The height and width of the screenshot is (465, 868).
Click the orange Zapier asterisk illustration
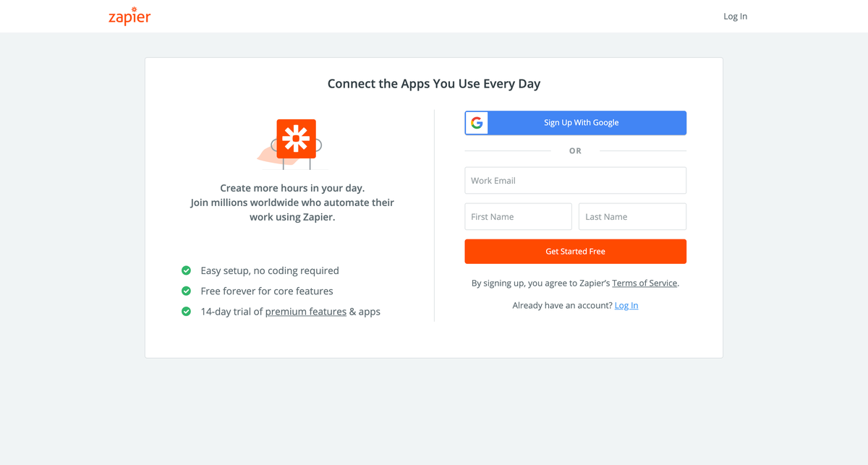click(296, 138)
